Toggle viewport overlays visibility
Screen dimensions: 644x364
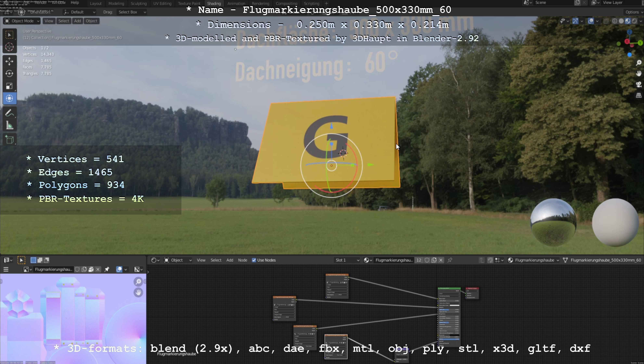(x=591, y=21)
